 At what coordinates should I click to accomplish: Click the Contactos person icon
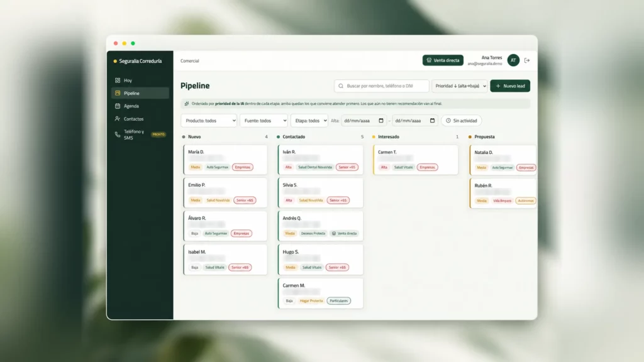(118, 119)
